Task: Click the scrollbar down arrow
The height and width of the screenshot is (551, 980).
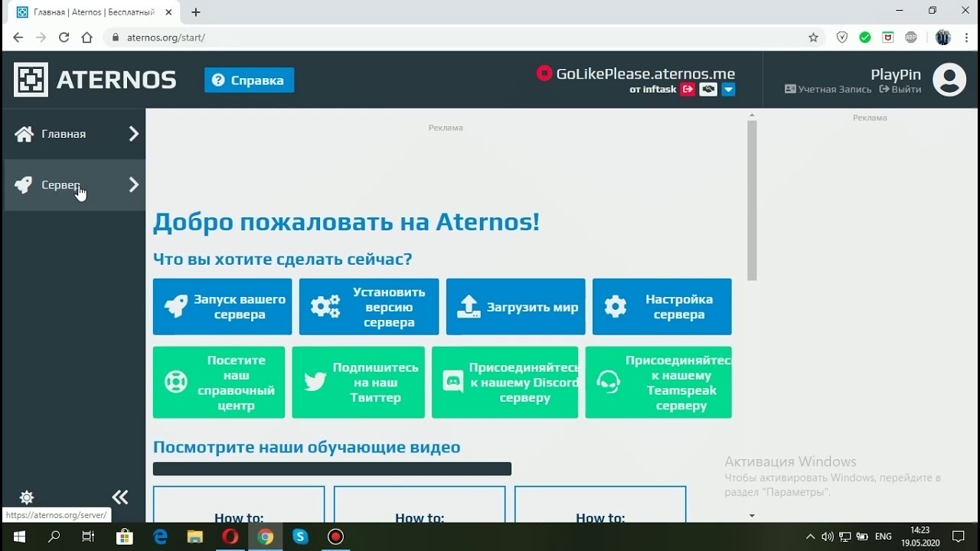Action: tap(752, 516)
